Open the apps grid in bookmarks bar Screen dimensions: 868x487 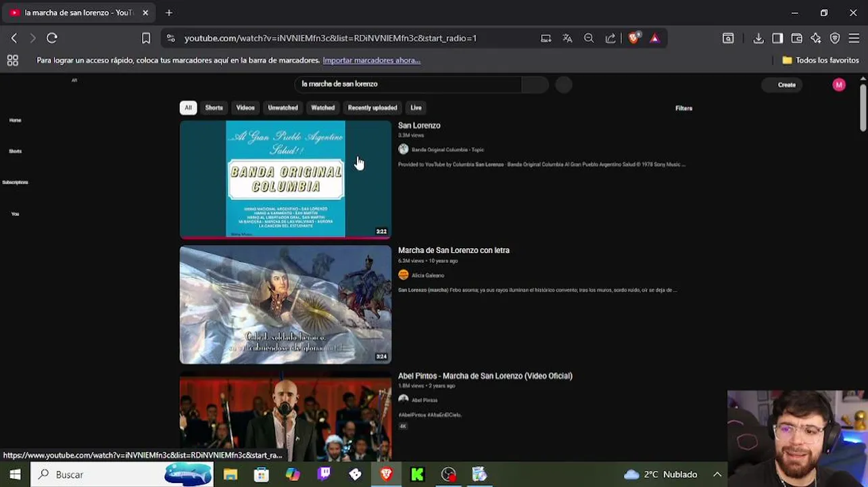(x=12, y=60)
